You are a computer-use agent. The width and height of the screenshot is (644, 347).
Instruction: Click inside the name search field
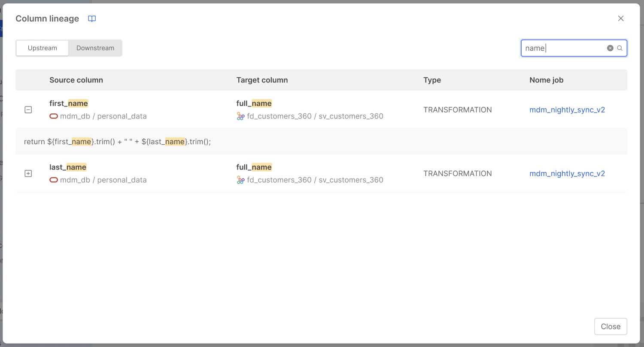click(562, 48)
